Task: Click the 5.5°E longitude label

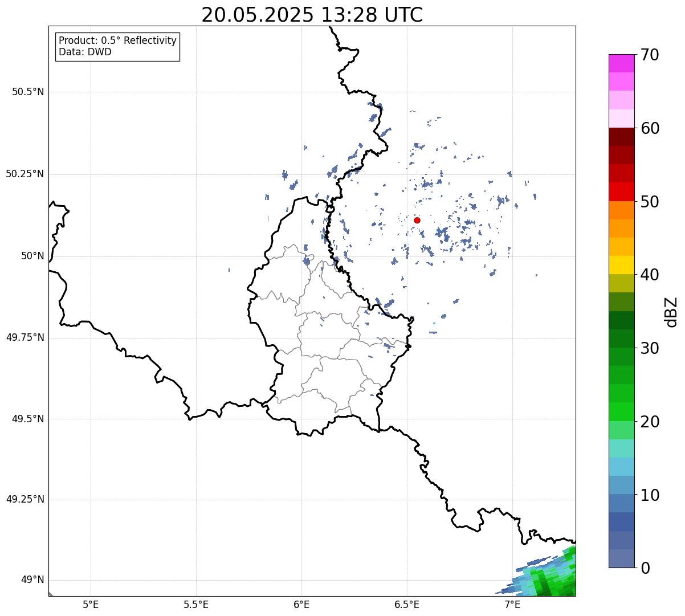Action: pyautogui.click(x=196, y=604)
